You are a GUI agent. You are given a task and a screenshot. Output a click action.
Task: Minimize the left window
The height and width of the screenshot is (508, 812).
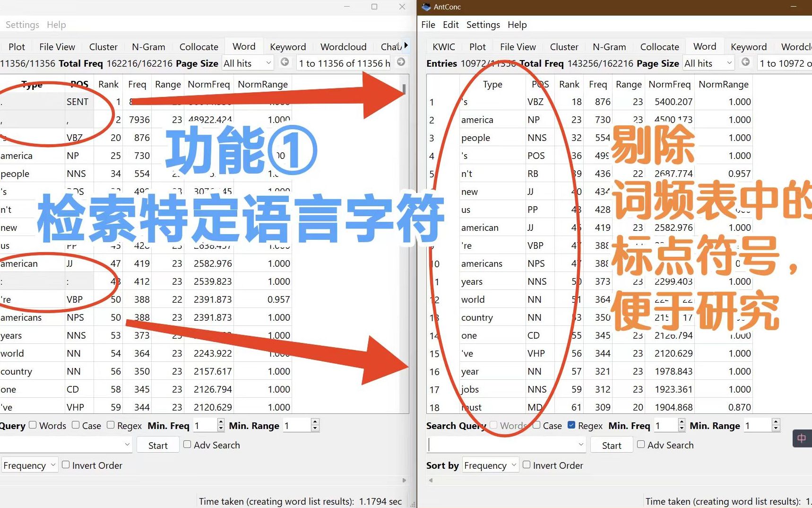(347, 7)
